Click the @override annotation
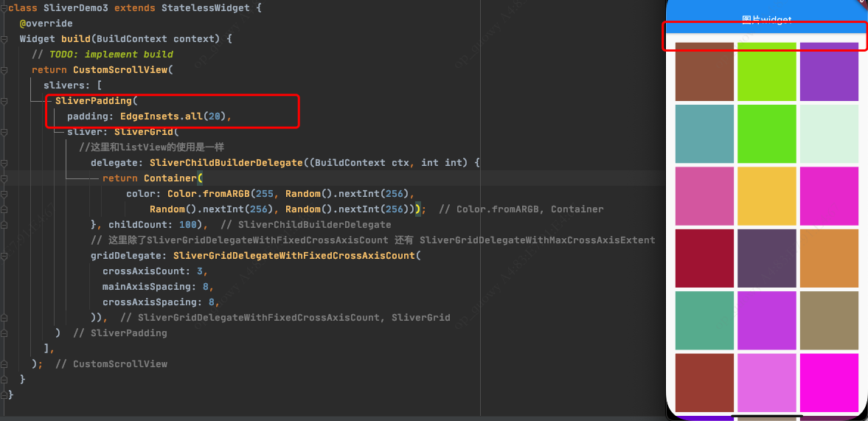Screen dimensions: 868x421 pos(46,24)
